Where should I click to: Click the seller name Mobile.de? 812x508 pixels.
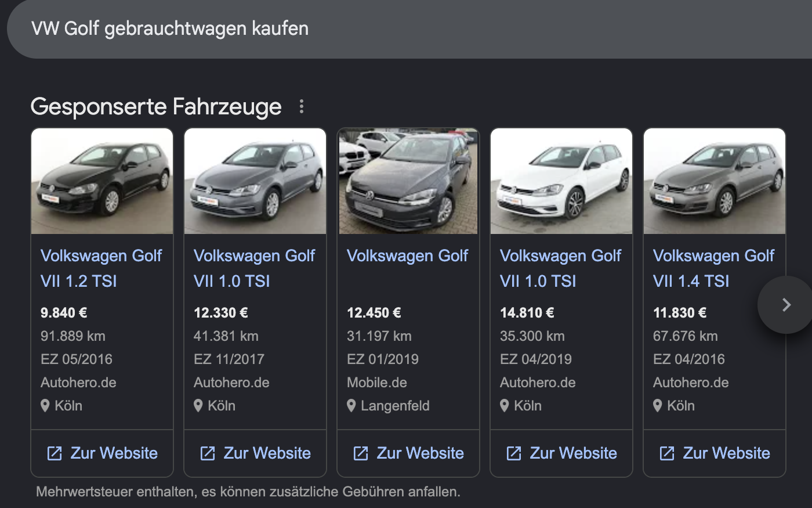pos(377,383)
